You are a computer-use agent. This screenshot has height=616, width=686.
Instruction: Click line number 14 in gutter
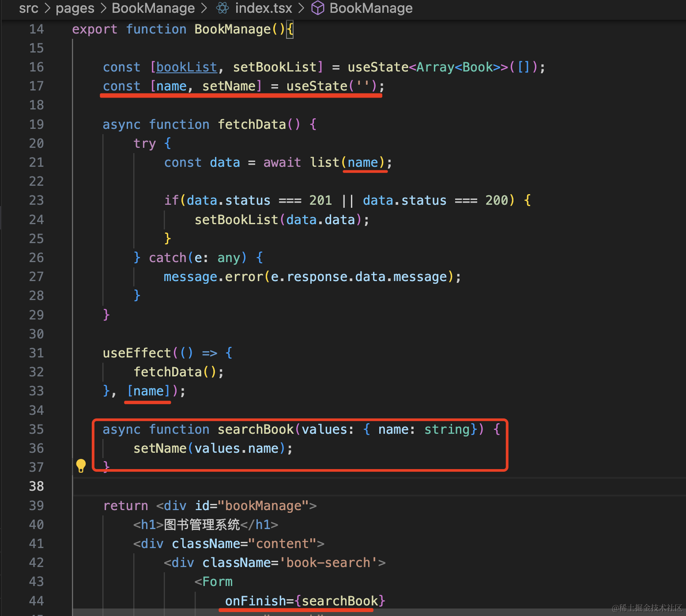click(x=37, y=29)
